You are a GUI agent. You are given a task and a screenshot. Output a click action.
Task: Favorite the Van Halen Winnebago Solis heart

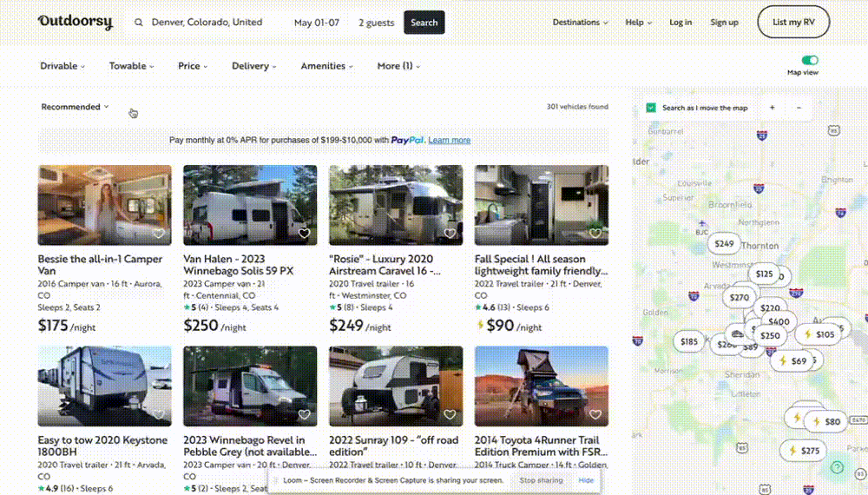point(304,234)
